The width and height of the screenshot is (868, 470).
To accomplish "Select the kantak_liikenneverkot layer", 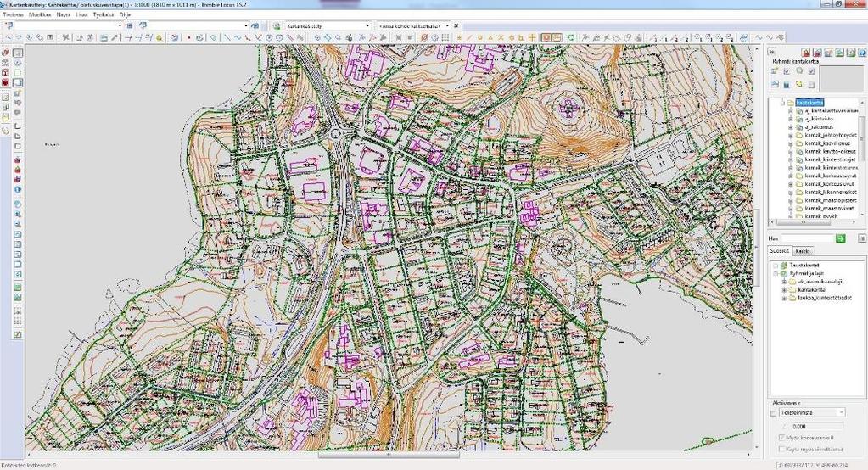I will 831,192.
